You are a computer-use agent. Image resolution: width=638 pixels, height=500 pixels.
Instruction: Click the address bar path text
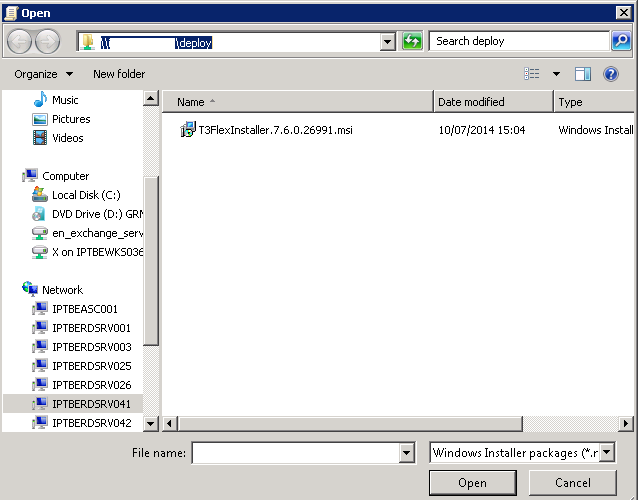click(157, 42)
